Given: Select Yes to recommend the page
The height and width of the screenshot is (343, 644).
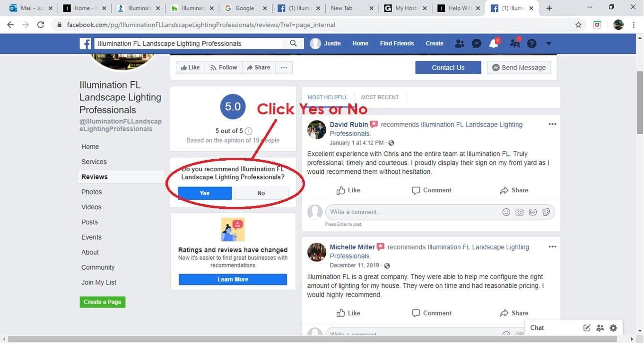Looking at the screenshot, I should click(x=205, y=193).
